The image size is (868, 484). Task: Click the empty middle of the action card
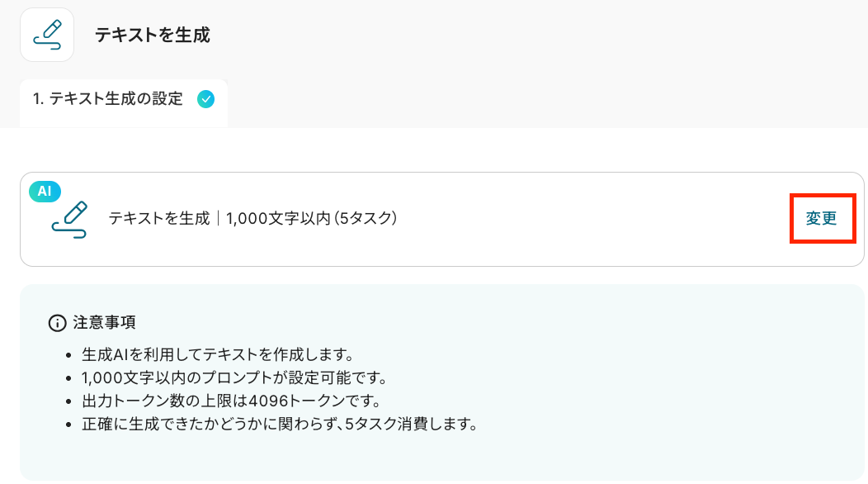pyautogui.click(x=578, y=220)
